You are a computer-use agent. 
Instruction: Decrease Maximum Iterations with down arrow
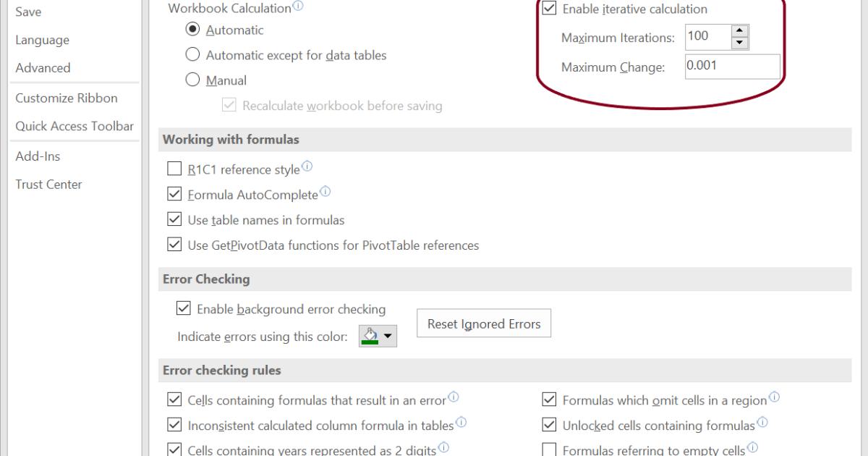point(739,43)
